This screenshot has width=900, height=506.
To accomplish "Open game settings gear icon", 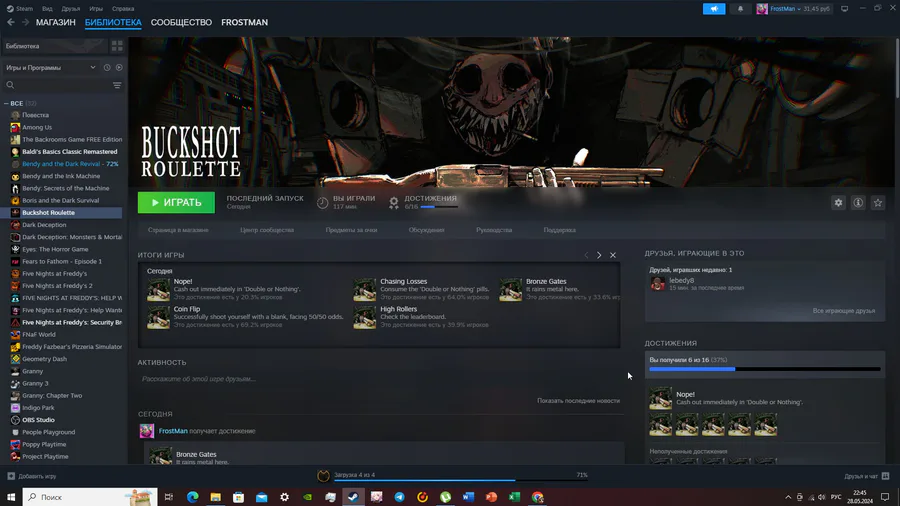I will 839,203.
